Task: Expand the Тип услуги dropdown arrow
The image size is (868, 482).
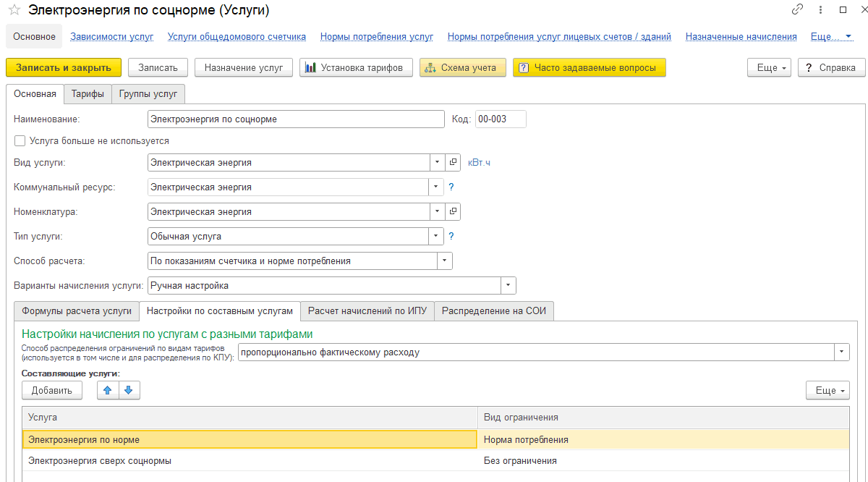Action: [436, 237]
